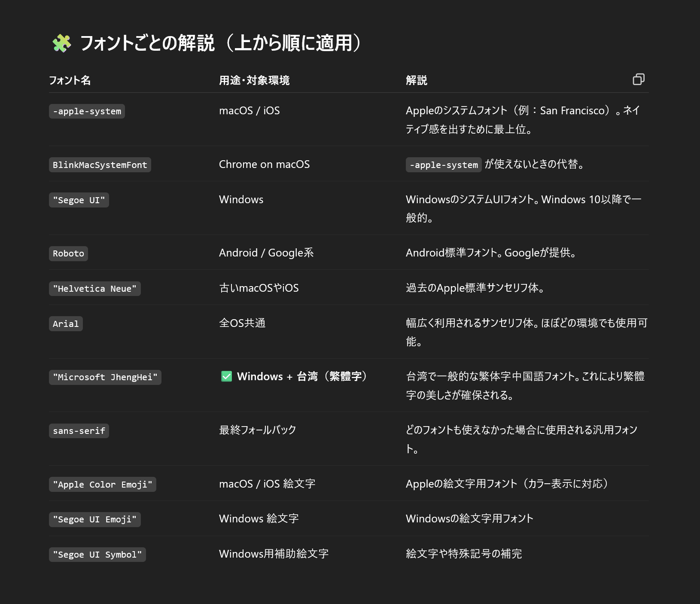The image size is (700, 604).
Task: Click the 絵文字や特殊記号の補完 description
Action: click(464, 554)
